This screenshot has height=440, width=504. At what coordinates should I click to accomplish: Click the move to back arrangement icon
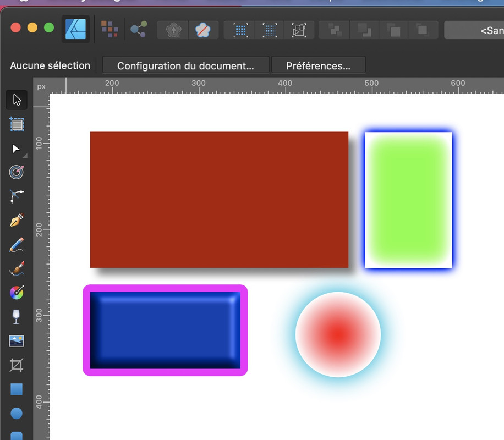(x=335, y=30)
